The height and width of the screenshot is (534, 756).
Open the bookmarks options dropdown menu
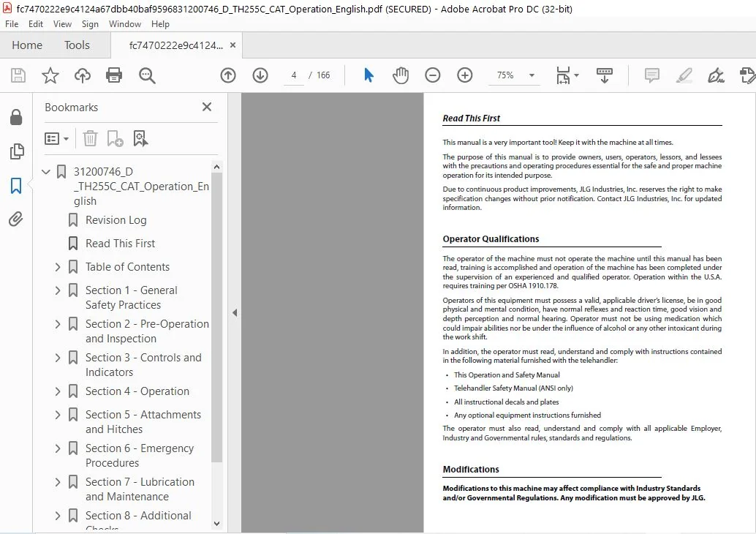click(x=56, y=138)
